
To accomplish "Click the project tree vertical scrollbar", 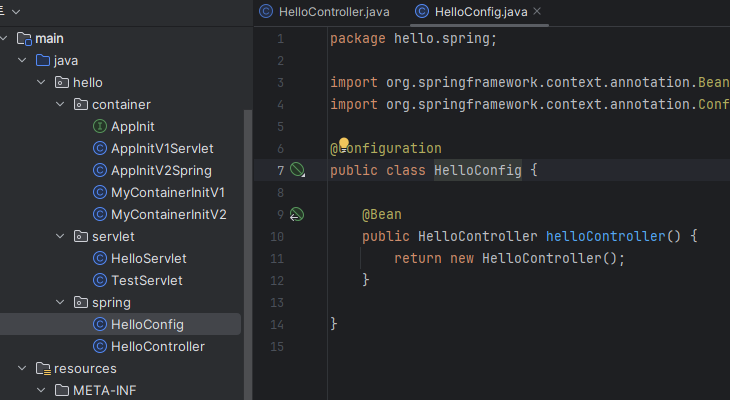I will (248, 254).
